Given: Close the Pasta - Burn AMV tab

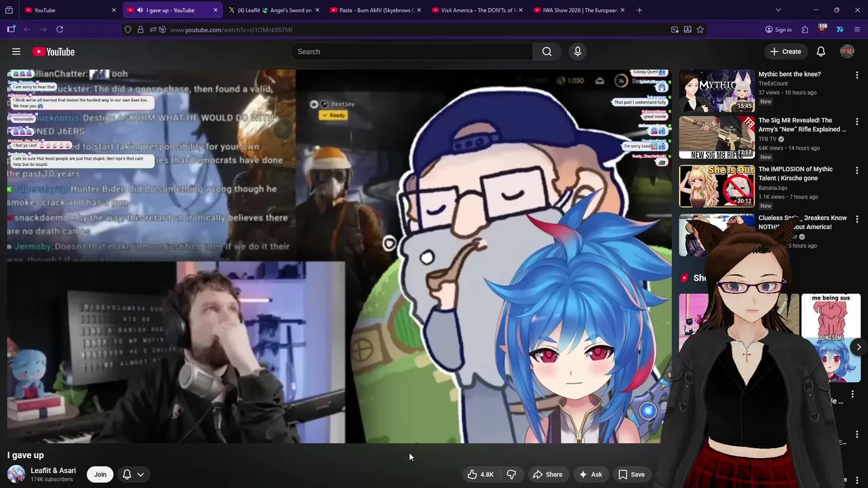Looking at the screenshot, I should click(419, 10).
